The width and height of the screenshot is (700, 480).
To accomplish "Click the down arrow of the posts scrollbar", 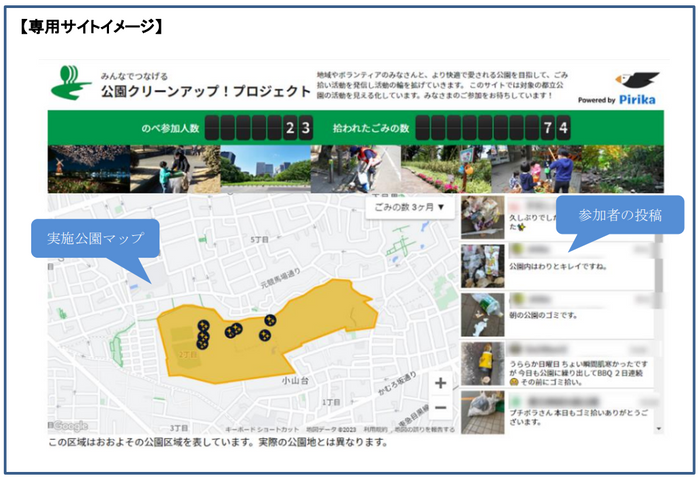I will (x=658, y=429).
